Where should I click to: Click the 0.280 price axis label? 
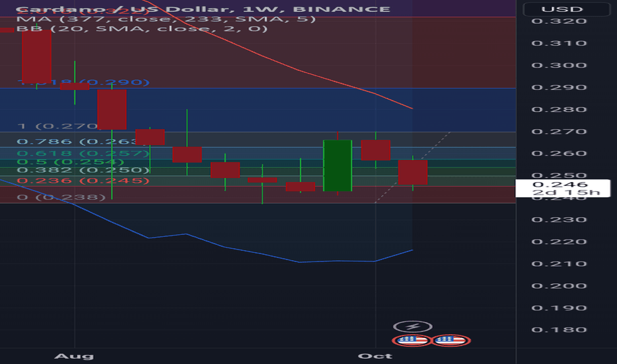pos(559,109)
